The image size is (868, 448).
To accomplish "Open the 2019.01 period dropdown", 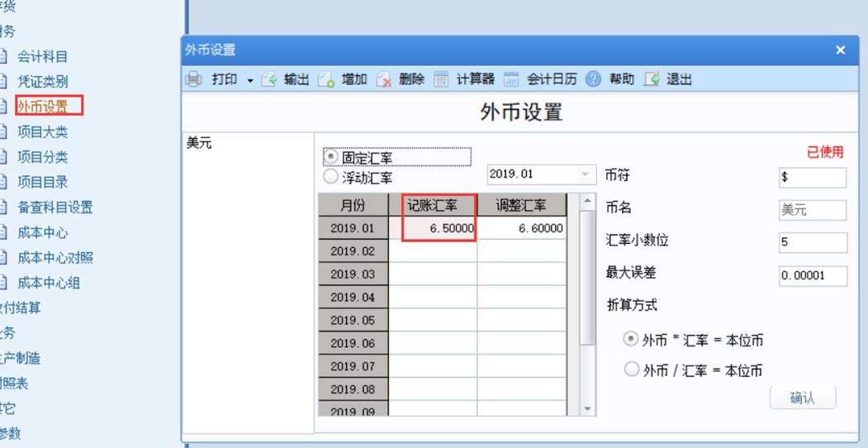I will tap(585, 174).
